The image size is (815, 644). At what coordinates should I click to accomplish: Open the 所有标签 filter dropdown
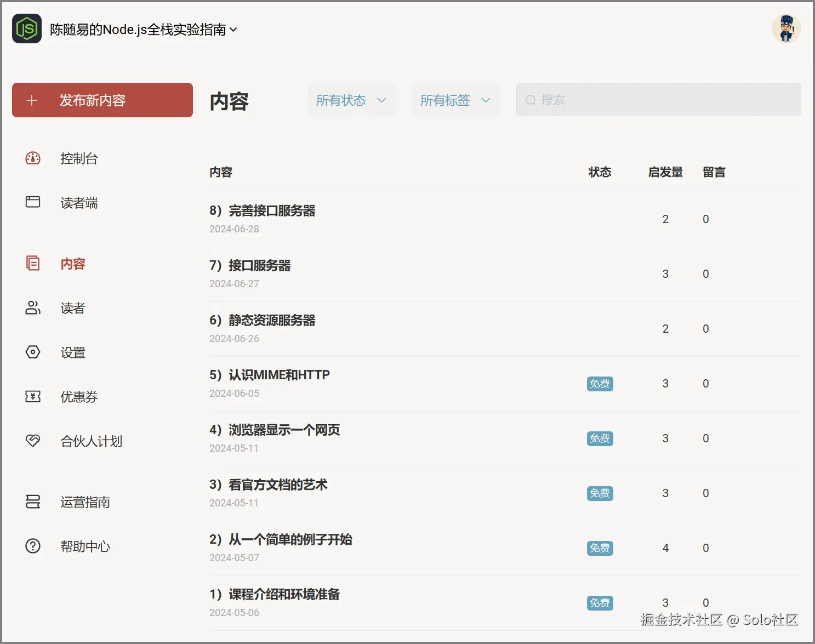click(x=455, y=100)
